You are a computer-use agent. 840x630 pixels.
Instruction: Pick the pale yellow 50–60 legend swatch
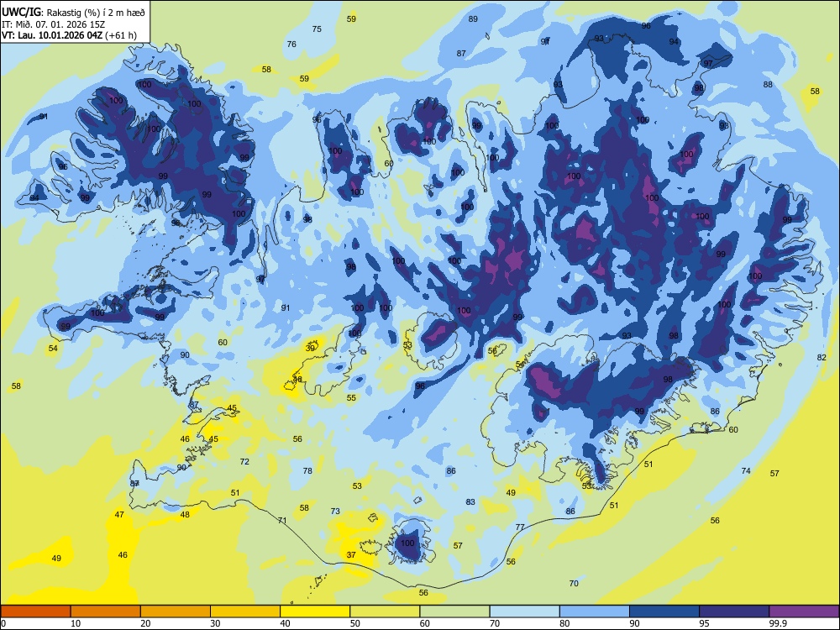(x=385, y=612)
